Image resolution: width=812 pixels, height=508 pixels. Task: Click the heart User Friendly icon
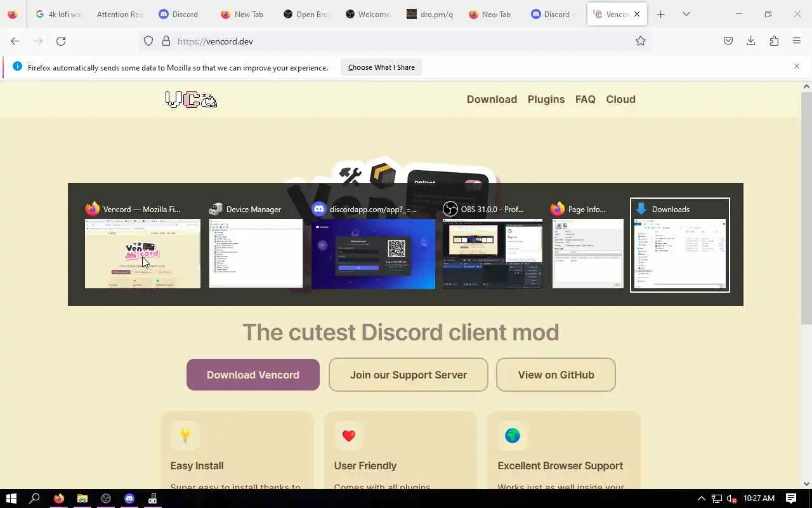click(348, 436)
